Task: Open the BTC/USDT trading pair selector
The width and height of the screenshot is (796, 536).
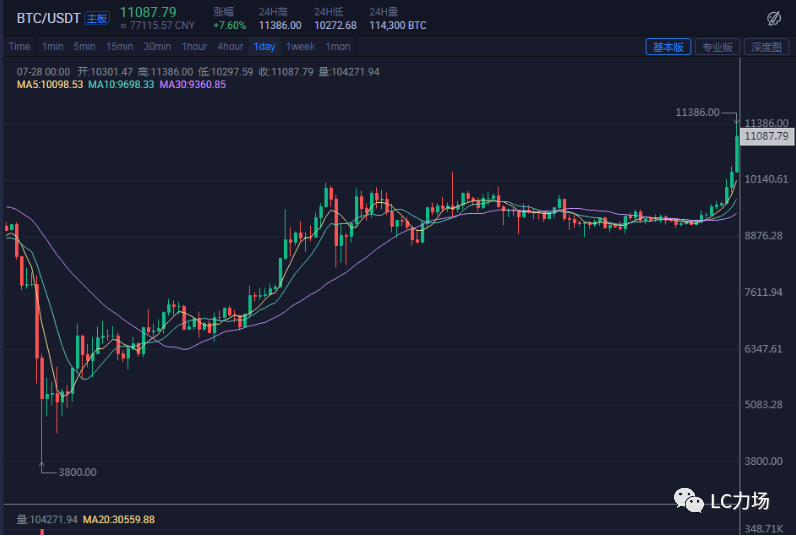Action: pyautogui.click(x=48, y=18)
